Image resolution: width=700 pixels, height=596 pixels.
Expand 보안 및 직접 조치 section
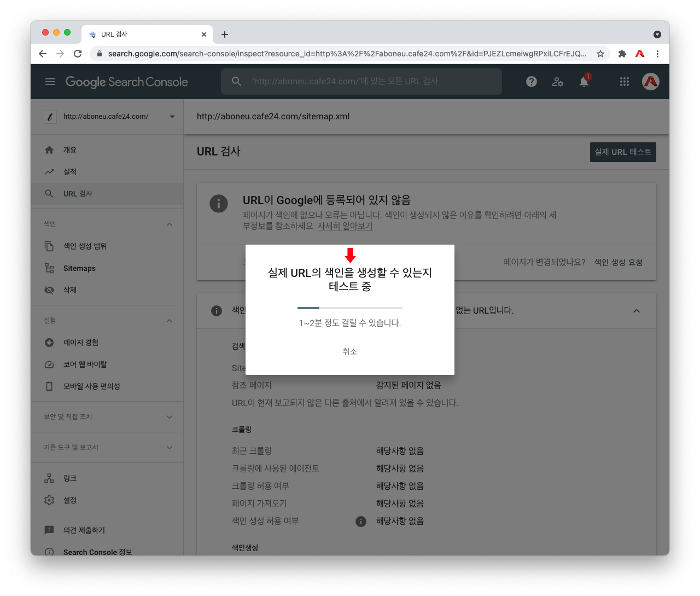pos(170,417)
